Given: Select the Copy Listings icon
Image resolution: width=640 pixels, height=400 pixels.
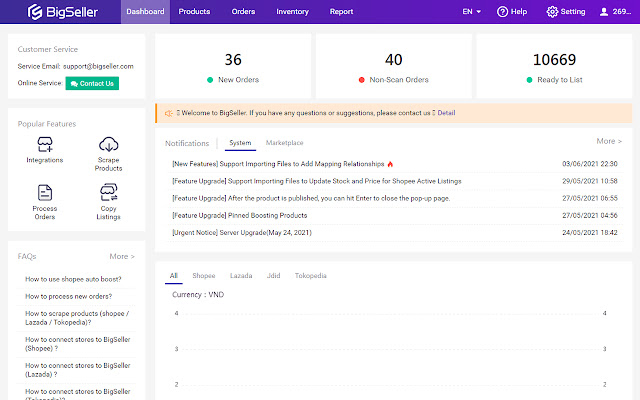Looking at the screenshot, I should [x=109, y=192].
